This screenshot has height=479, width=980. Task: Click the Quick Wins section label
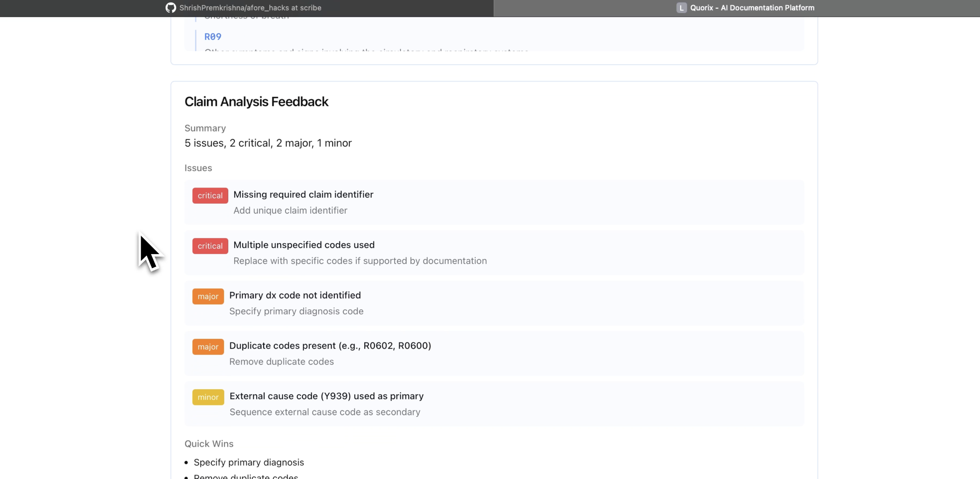[209, 444]
